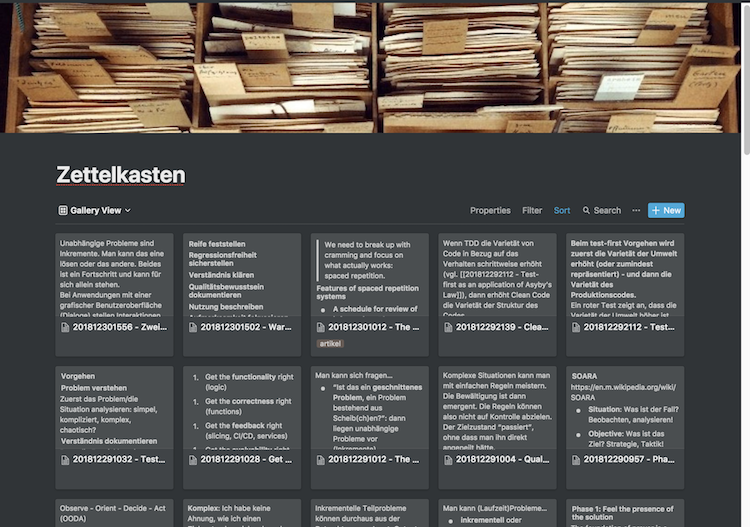Click page icon of 201812301556 card

65,327
